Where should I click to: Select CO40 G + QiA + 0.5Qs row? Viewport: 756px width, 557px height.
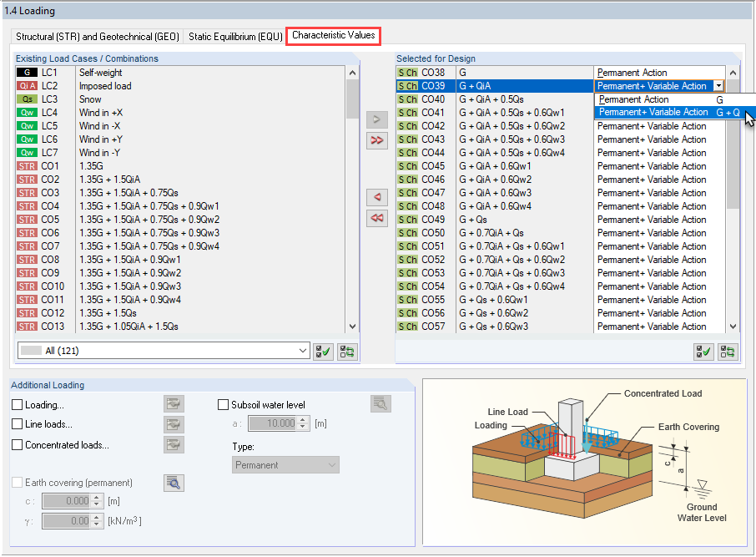561,99
